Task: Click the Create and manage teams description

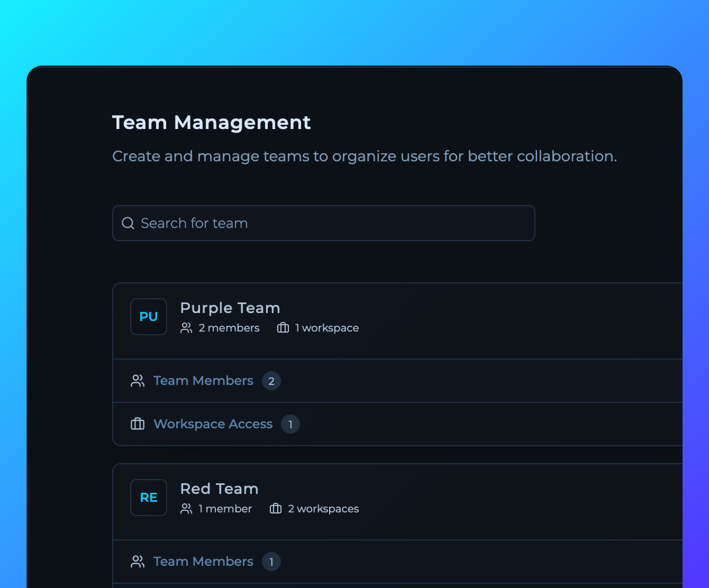Action: click(365, 156)
